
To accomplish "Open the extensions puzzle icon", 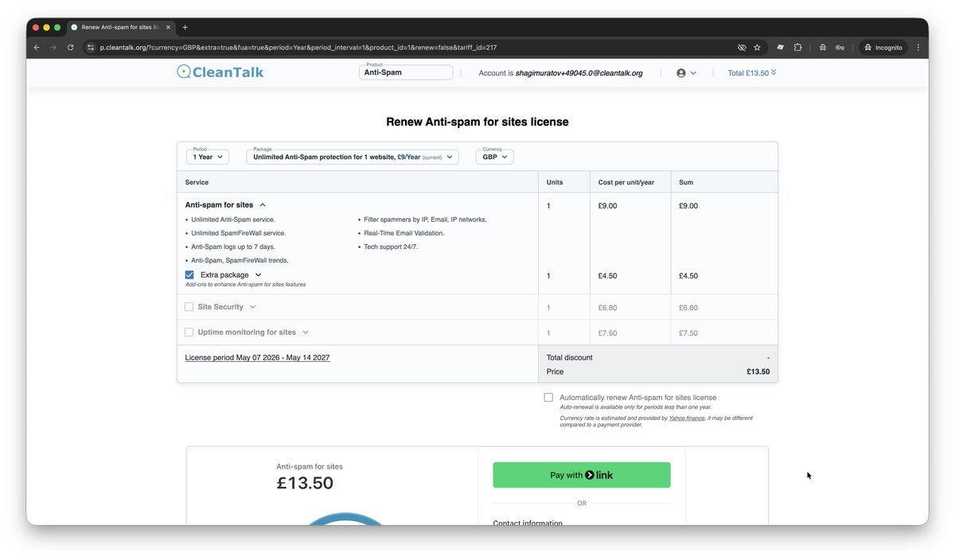I will [x=797, y=48].
